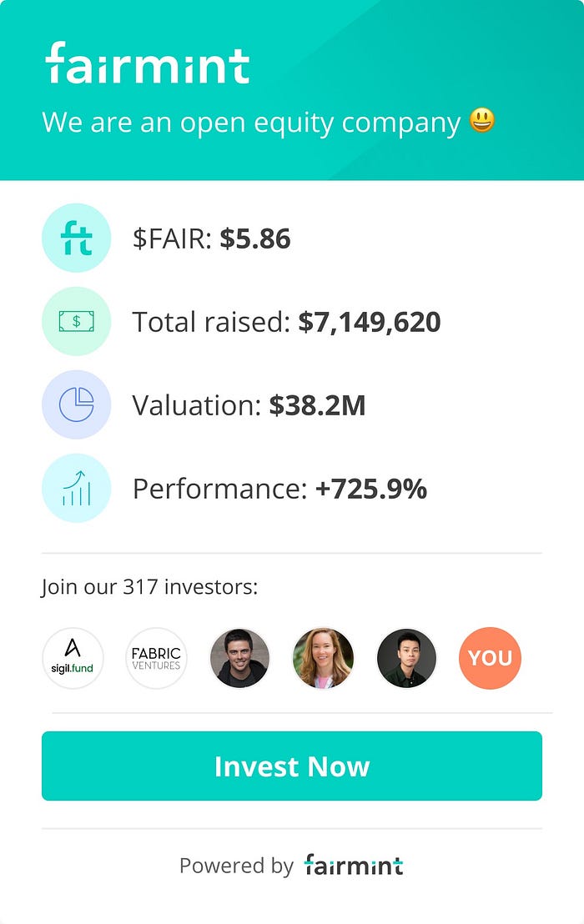Click the Powered by Fairmint link

[292, 866]
